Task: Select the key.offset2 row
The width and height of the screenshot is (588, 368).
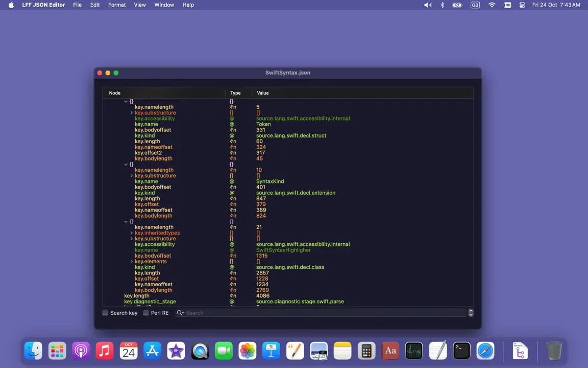Action: tap(288, 153)
